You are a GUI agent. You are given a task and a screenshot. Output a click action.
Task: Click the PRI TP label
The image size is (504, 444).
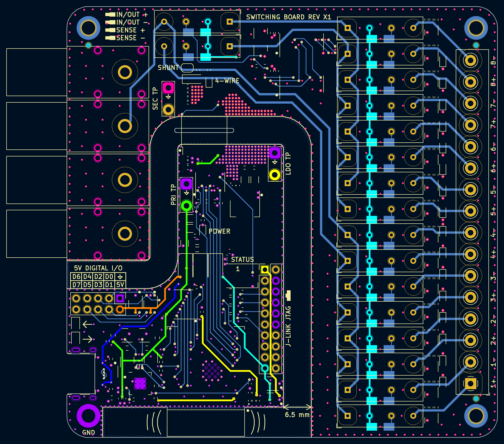(173, 194)
